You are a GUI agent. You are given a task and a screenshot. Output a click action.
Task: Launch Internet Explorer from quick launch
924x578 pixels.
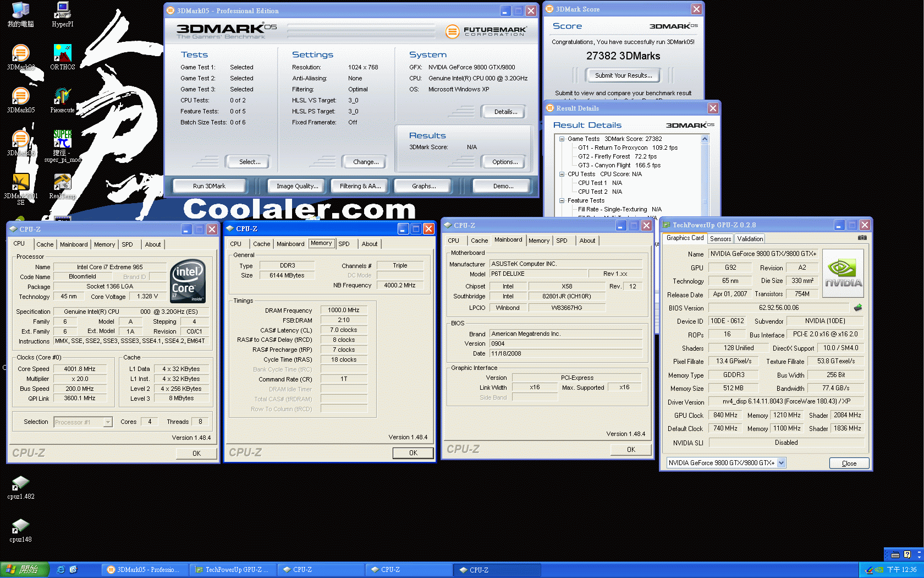61,570
